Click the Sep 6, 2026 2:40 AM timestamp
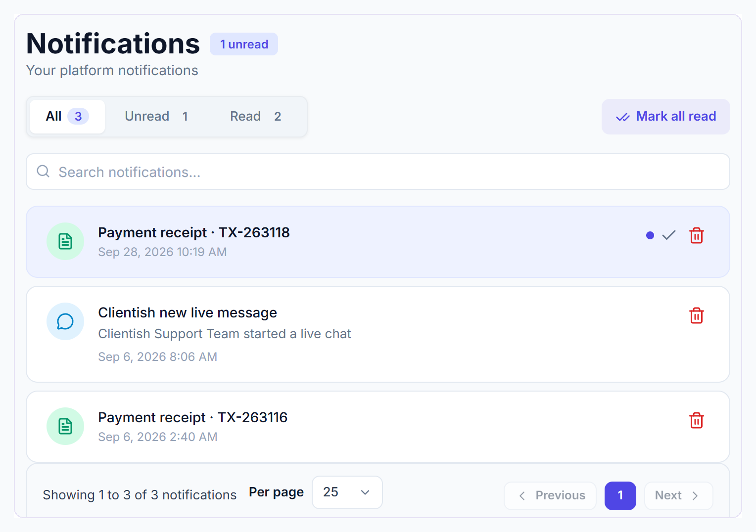The height and width of the screenshot is (532, 756). tap(158, 437)
